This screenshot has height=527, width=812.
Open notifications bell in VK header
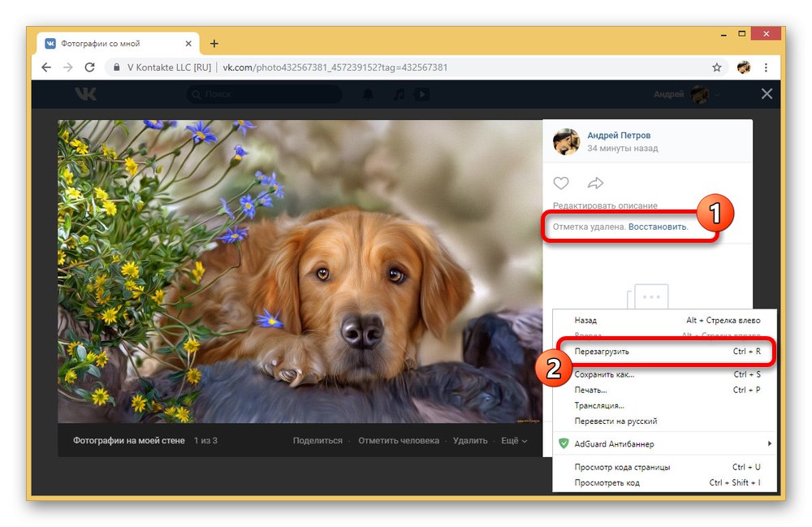click(x=368, y=94)
